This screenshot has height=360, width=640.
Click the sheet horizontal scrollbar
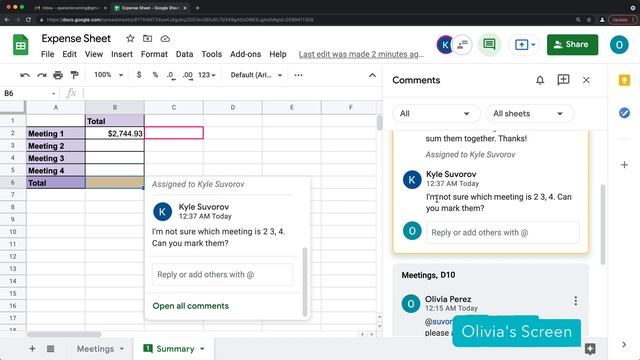[x=64, y=334]
